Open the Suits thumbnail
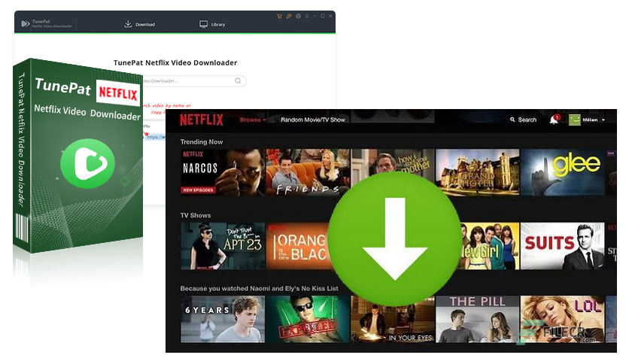The height and width of the screenshot is (364, 629). point(562,246)
